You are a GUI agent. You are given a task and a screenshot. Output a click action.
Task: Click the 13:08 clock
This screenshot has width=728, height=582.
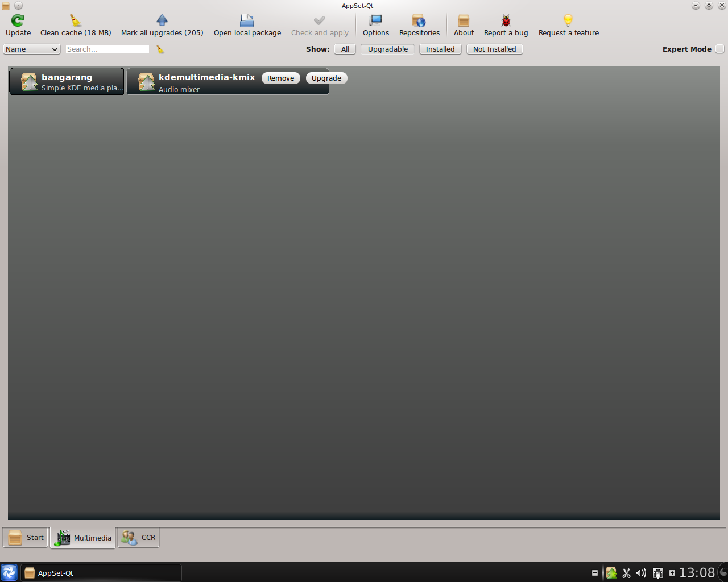coord(697,573)
